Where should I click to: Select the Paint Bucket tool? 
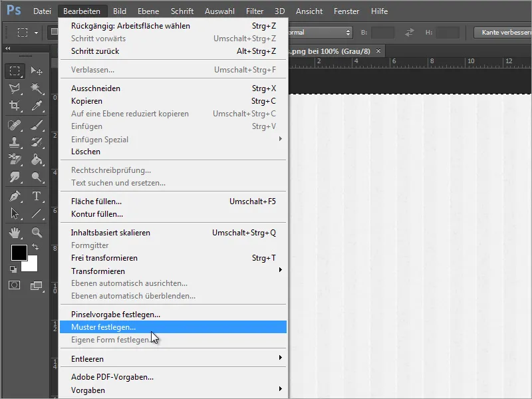point(37,159)
